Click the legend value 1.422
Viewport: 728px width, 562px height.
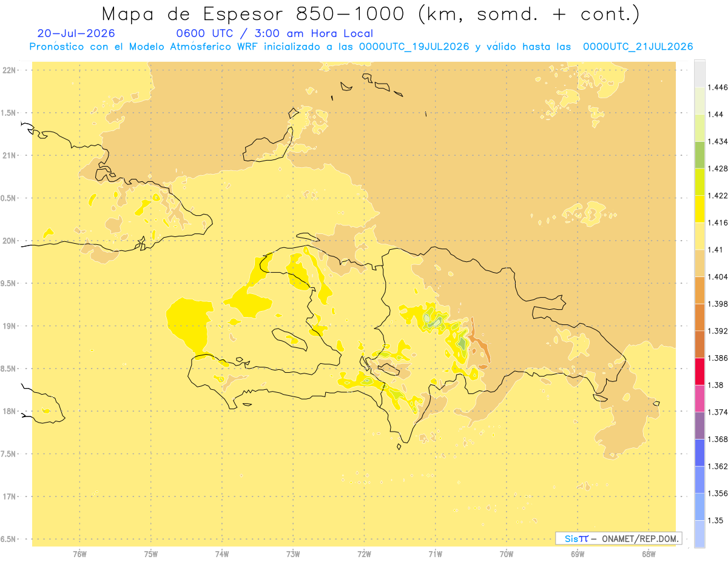coord(718,195)
